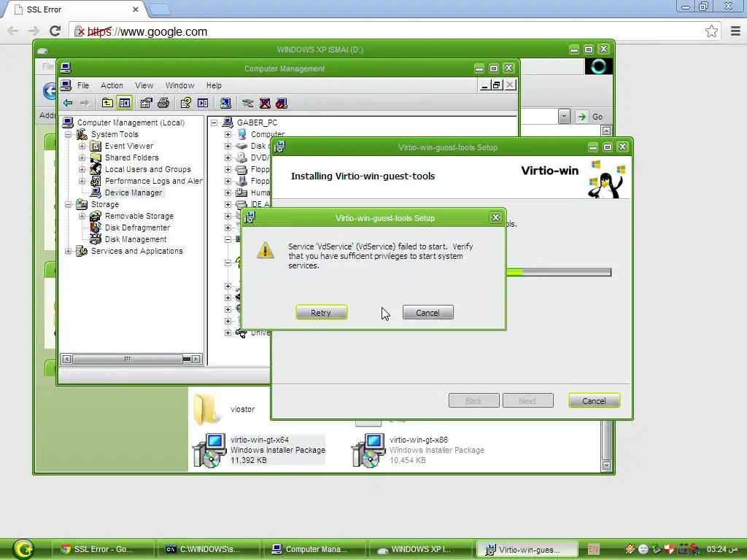The width and height of the screenshot is (747, 560).
Task: Click Cancel in the VdService error dialog
Action: point(427,312)
